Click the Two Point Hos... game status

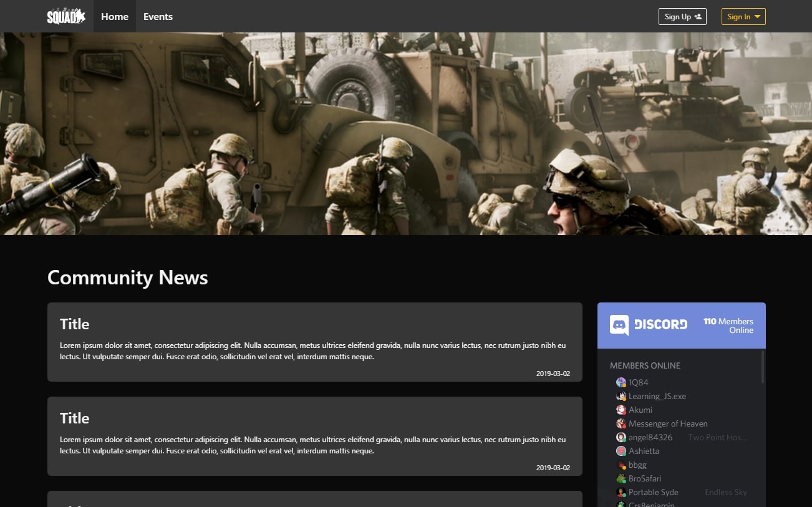pos(717,437)
